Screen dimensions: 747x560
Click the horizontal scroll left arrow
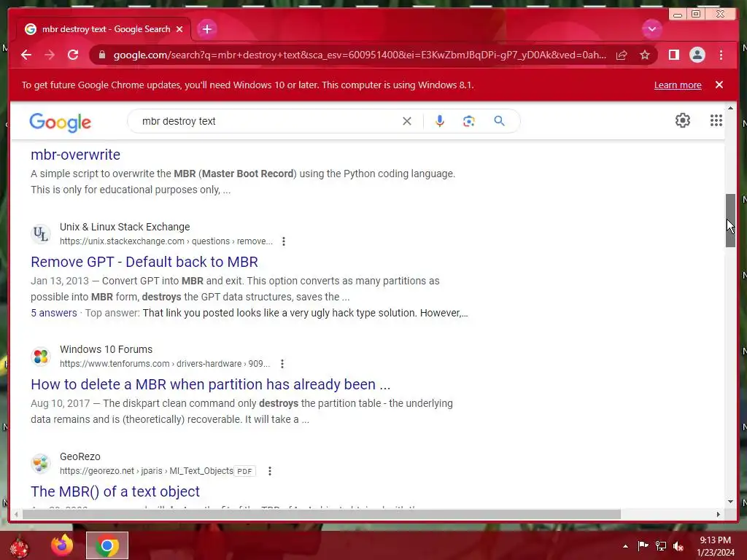16,514
